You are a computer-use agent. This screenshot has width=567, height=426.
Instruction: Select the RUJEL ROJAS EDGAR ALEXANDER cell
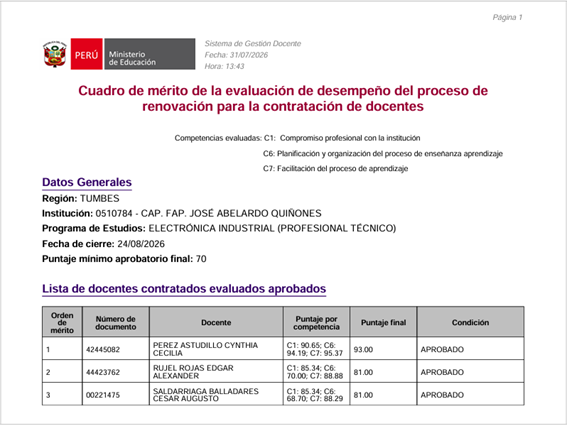(216, 371)
